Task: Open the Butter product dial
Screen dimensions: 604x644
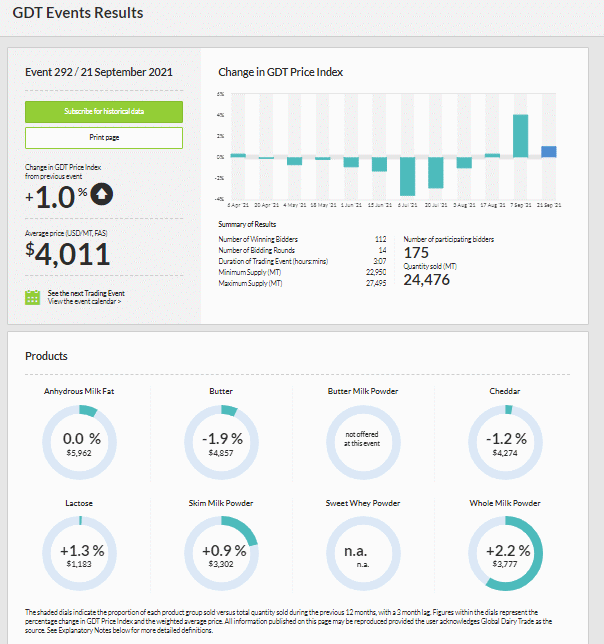Action: click(x=221, y=442)
